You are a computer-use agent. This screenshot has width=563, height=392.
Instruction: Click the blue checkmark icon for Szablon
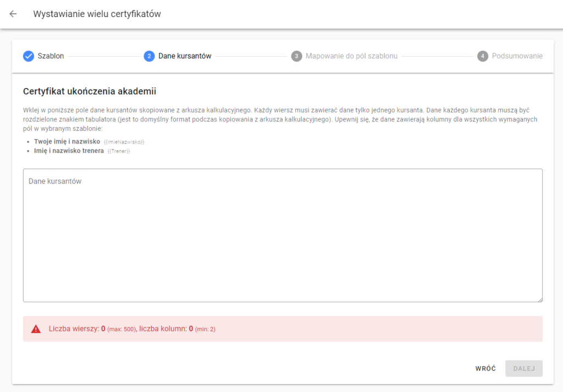29,56
